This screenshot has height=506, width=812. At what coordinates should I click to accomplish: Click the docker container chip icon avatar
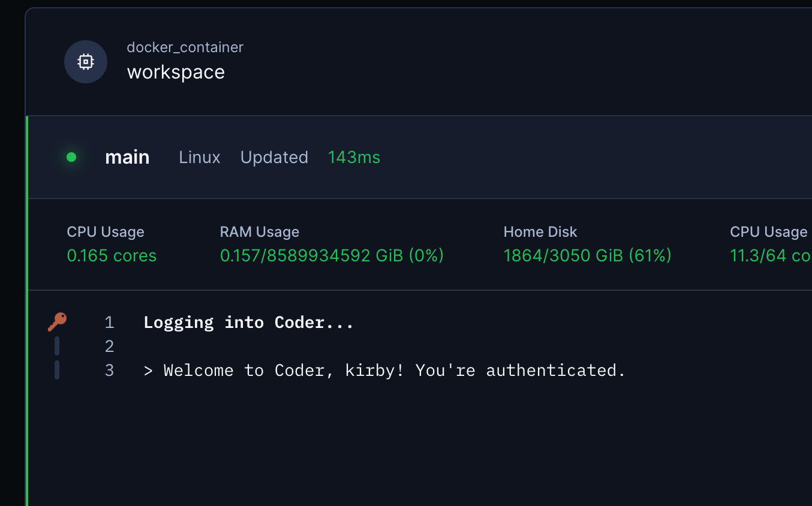tap(86, 61)
